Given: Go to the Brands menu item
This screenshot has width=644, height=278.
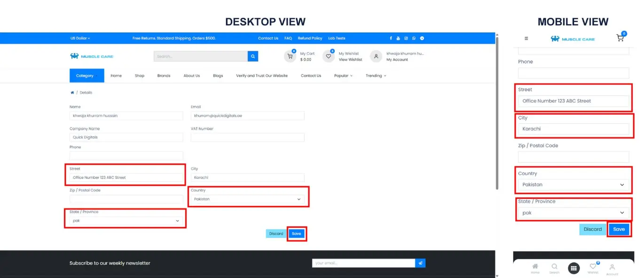Looking at the screenshot, I should (164, 76).
